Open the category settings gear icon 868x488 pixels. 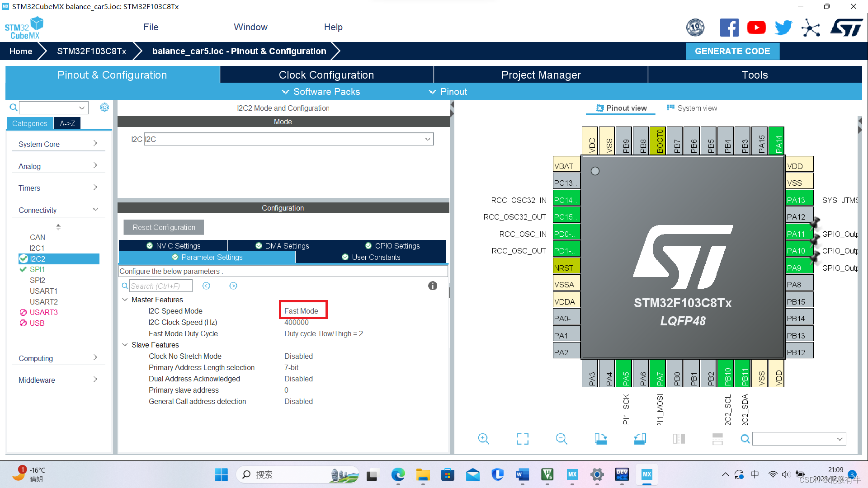tap(104, 107)
